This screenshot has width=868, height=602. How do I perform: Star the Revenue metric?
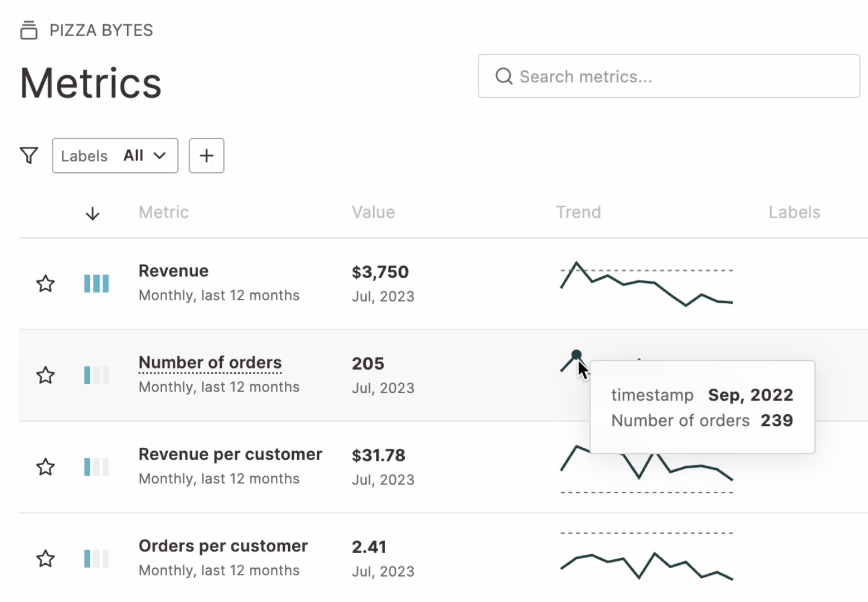[x=46, y=284]
